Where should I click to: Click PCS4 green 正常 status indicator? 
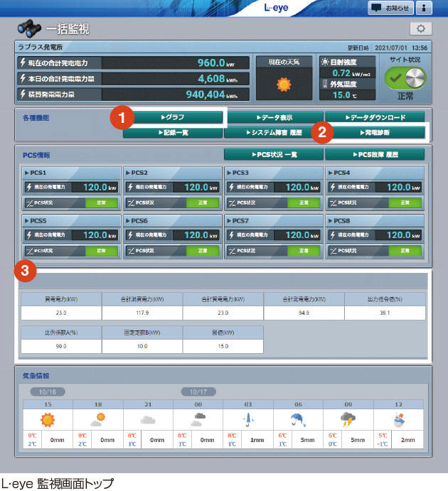pos(405,203)
